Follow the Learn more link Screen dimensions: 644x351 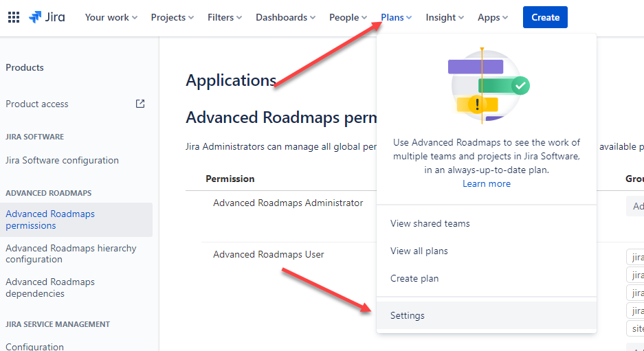[487, 184]
